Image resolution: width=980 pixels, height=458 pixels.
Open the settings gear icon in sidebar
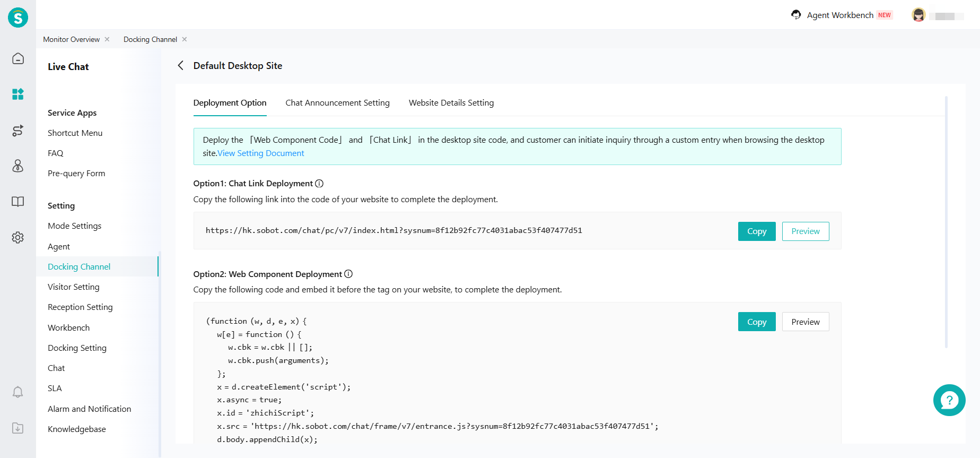pos(18,237)
